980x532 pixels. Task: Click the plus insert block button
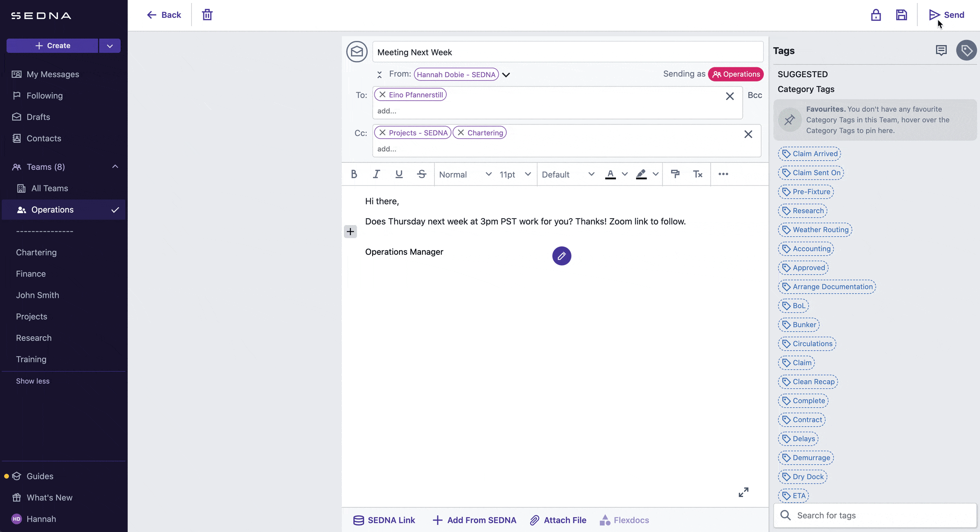[350, 231]
